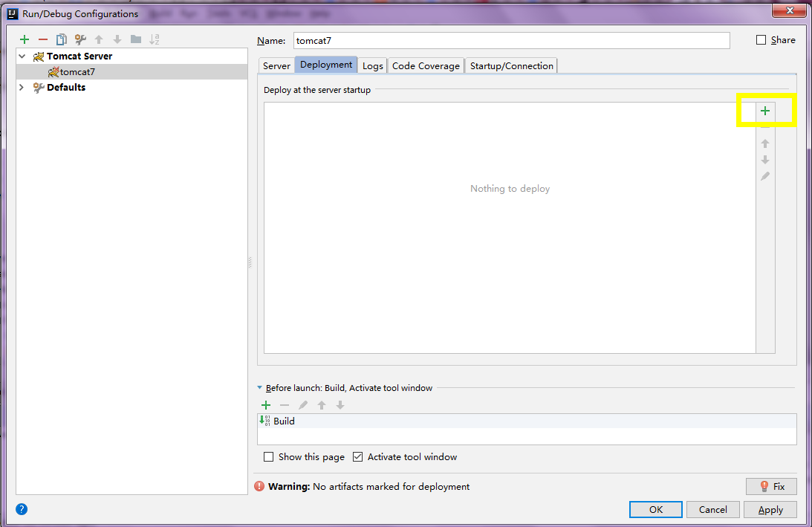Collapse the Tomcat Server tree node
The width and height of the screenshot is (812, 527).
(x=22, y=56)
